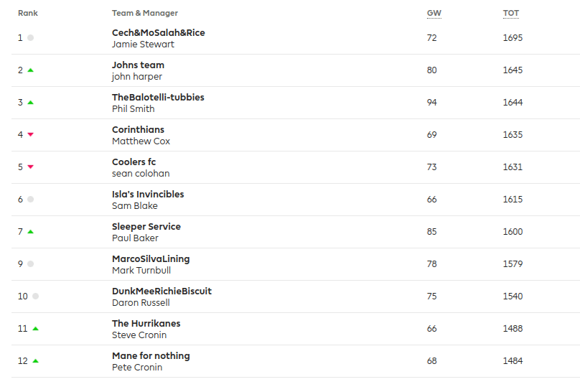Image resolution: width=580 pixels, height=392 pixels.
Task: Open the Mane for nothing team
Action: click(x=151, y=356)
